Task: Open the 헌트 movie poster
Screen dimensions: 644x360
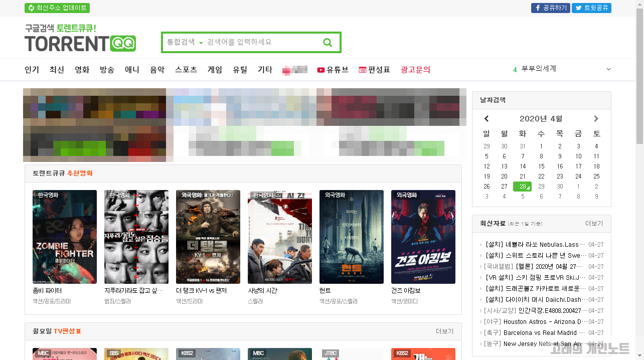Action: 352,237
